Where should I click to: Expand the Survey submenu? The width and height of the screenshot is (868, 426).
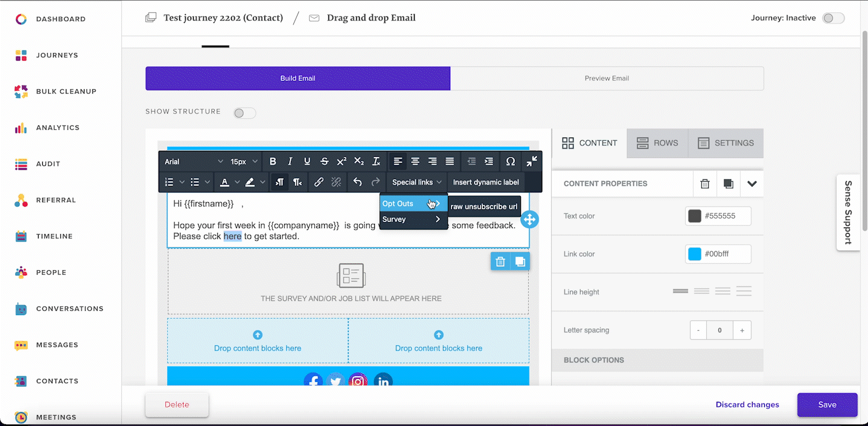tap(413, 219)
